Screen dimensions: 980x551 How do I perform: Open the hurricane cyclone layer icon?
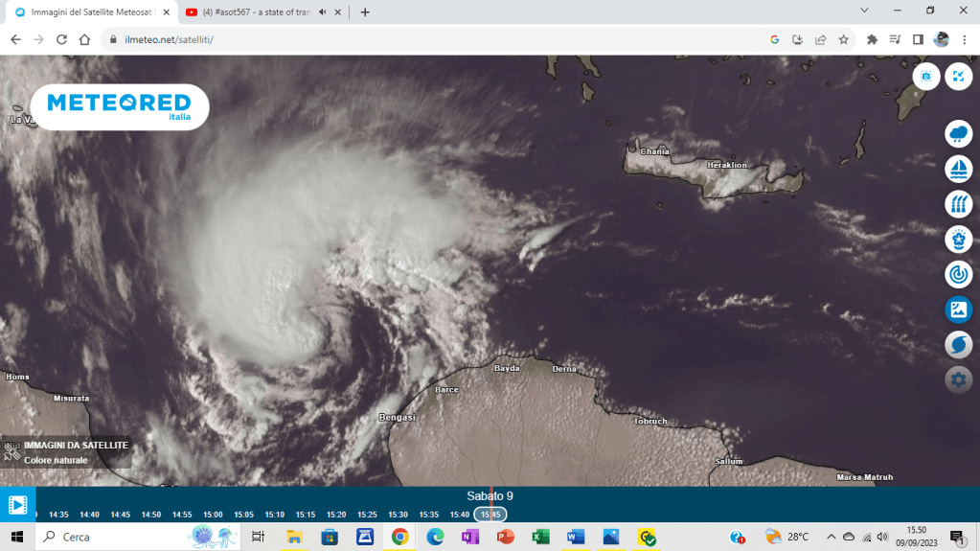(959, 344)
